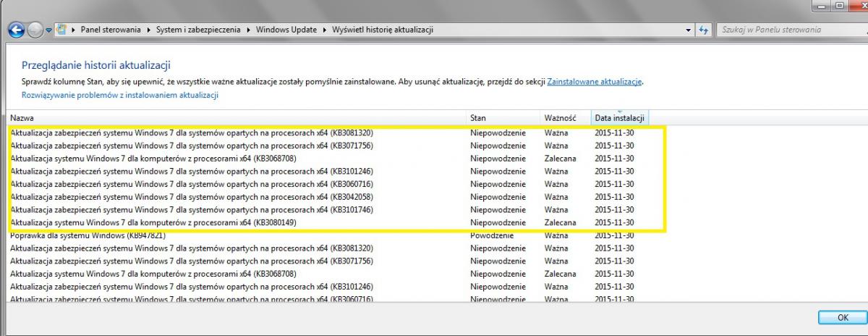Click Zalecana cell in the KB3080149 row
This screenshot has width=868, height=336.
point(560,222)
